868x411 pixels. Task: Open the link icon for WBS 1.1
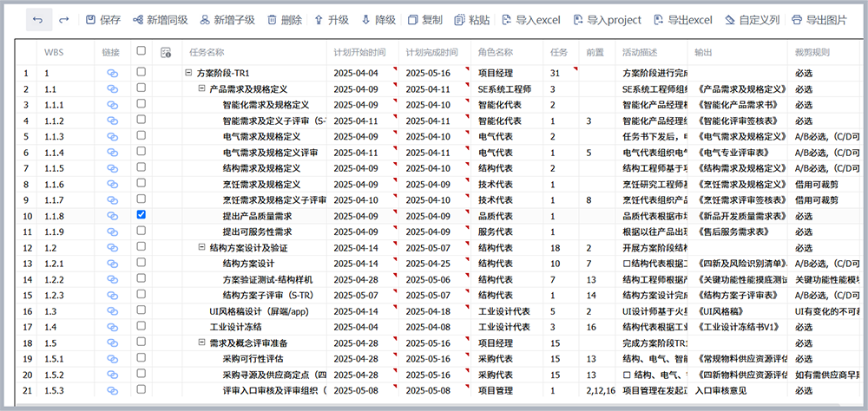coord(112,88)
